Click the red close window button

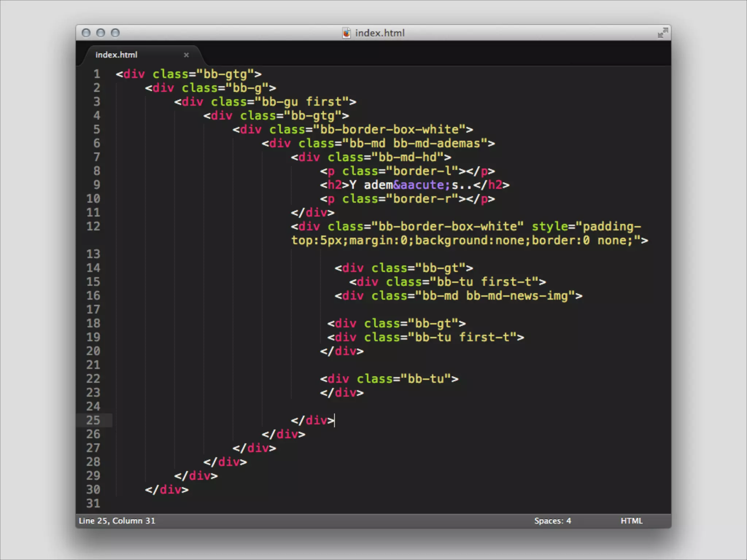click(x=86, y=33)
